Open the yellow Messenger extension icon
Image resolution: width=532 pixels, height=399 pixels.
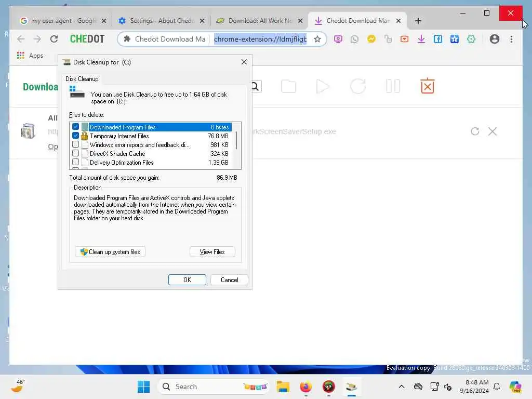pyautogui.click(x=371, y=39)
